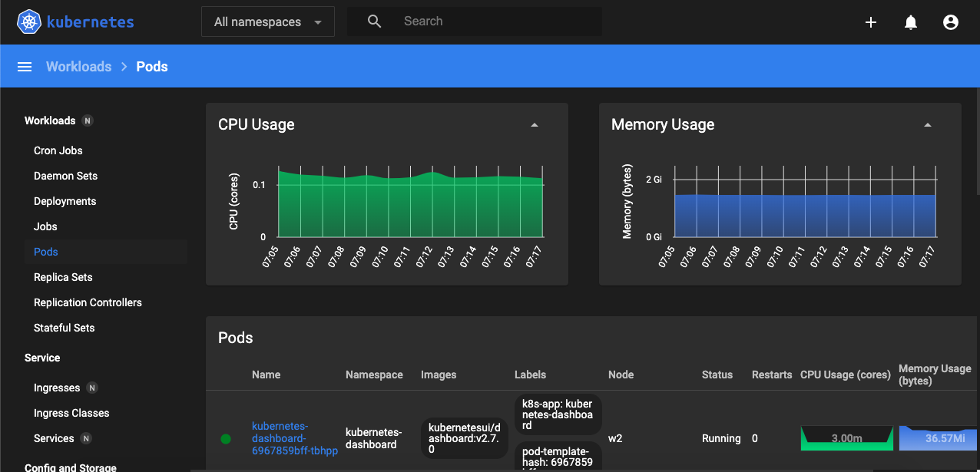Sort pods by Name column header
This screenshot has width=980, height=472.
266,375
